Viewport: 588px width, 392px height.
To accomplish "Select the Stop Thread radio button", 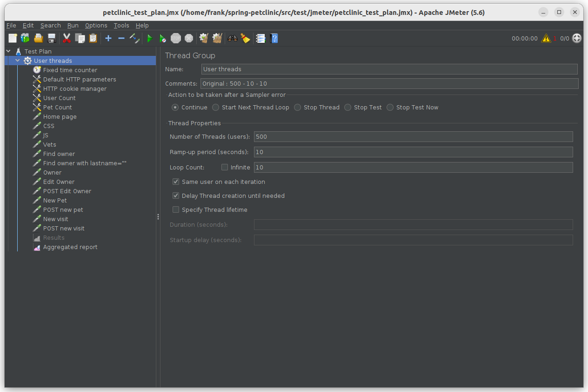I will (x=298, y=108).
